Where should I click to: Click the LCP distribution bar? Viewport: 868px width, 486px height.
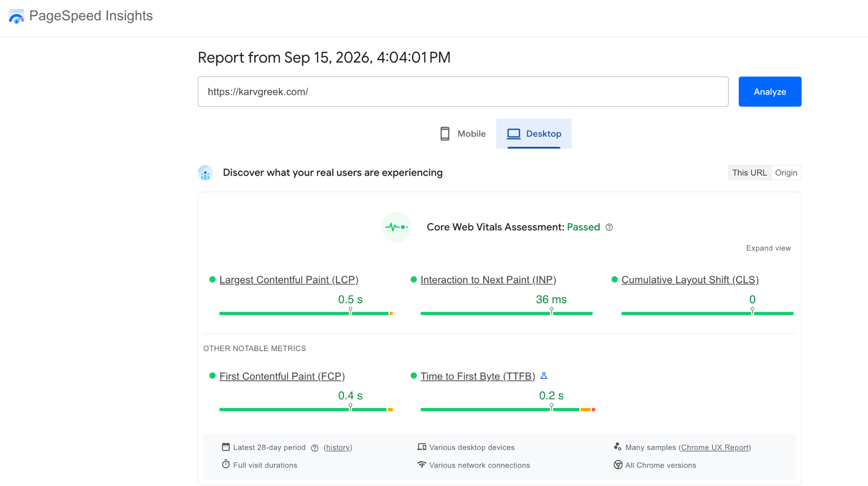(x=306, y=313)
